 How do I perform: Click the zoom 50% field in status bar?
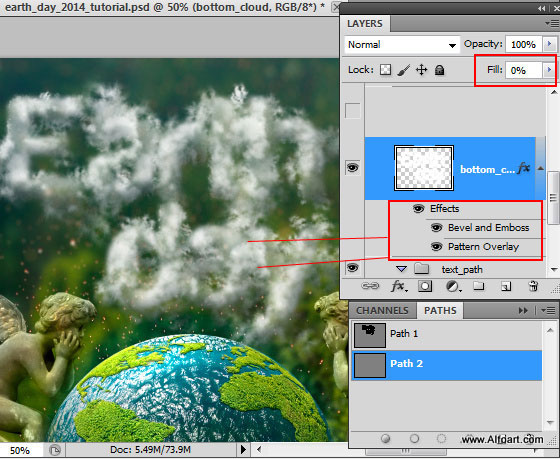20,450
